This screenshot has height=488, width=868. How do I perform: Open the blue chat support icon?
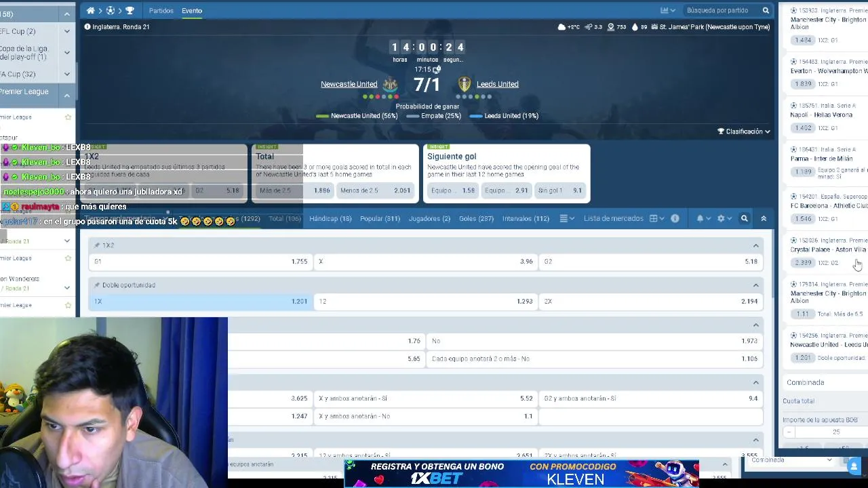pyautogui.click(x=854, y=466)
